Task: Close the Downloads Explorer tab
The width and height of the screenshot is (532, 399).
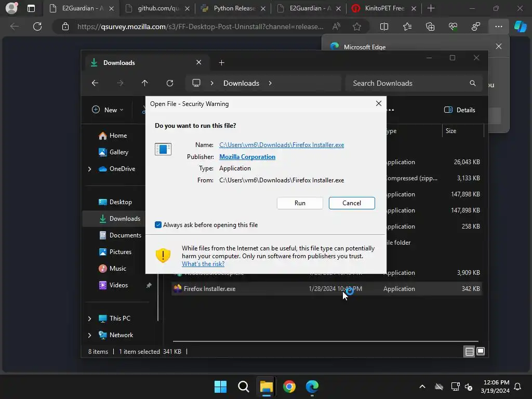Action: tap(199, 62)
